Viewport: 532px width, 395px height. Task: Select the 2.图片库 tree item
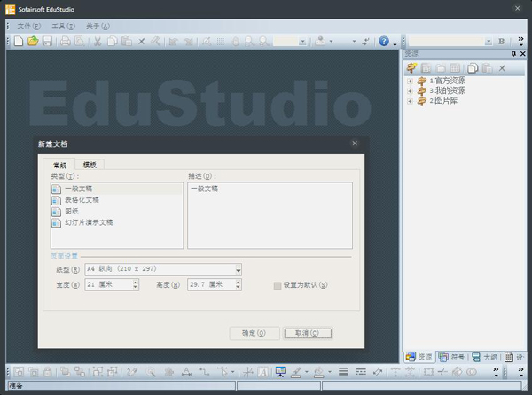tap(443, 101)
